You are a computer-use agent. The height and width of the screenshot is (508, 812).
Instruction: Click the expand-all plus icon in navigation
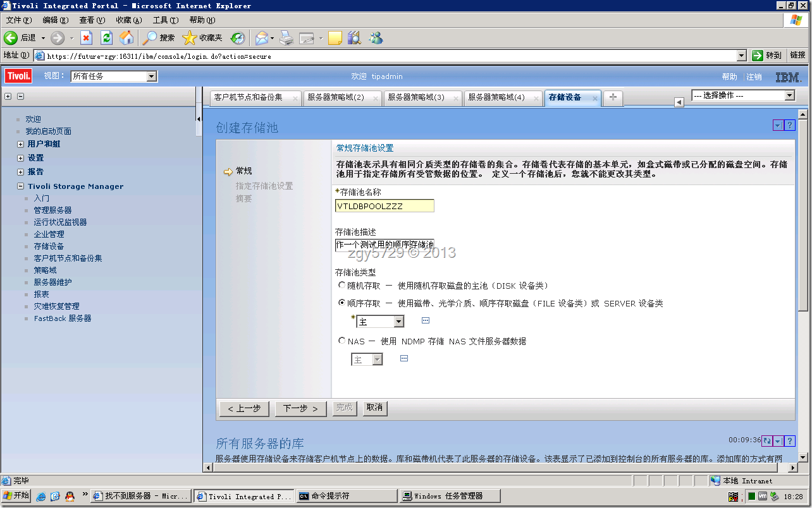pos(8,97)
